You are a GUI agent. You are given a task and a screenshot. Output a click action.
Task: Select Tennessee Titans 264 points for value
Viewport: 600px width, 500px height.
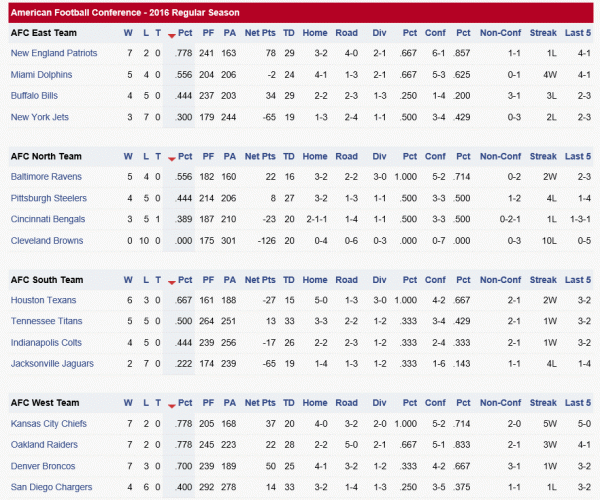point(207,321)
